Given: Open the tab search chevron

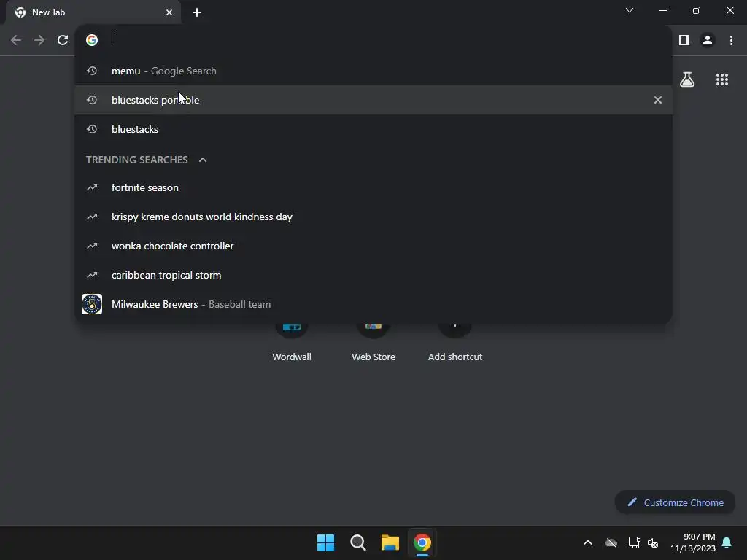Looking at the screenshot, I should pyautogui.click(x=630, y=10).
